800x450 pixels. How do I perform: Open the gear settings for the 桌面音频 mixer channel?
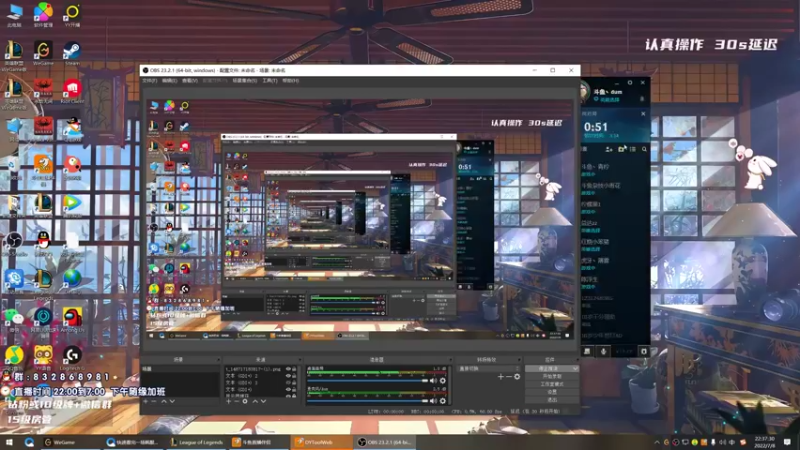pos(442,381)
